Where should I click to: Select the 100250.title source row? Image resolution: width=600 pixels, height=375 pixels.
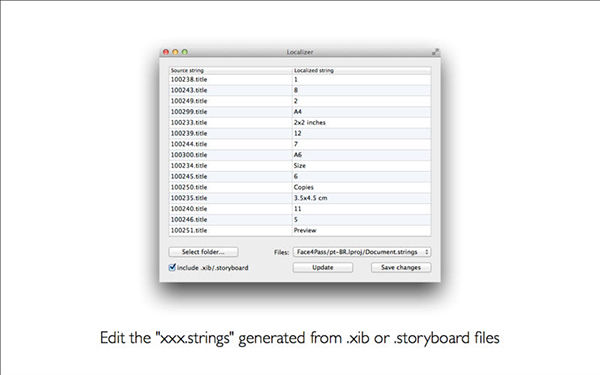230,187
